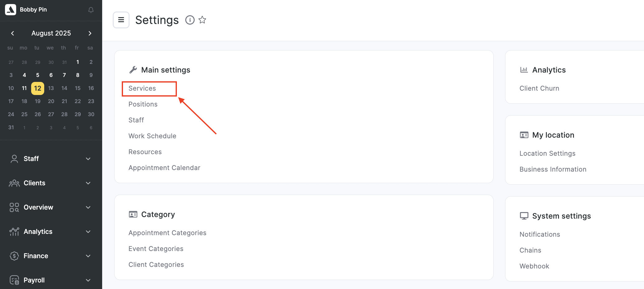Click the Bobby Pin logo icon
644x289 pixels.
(11, 10)
